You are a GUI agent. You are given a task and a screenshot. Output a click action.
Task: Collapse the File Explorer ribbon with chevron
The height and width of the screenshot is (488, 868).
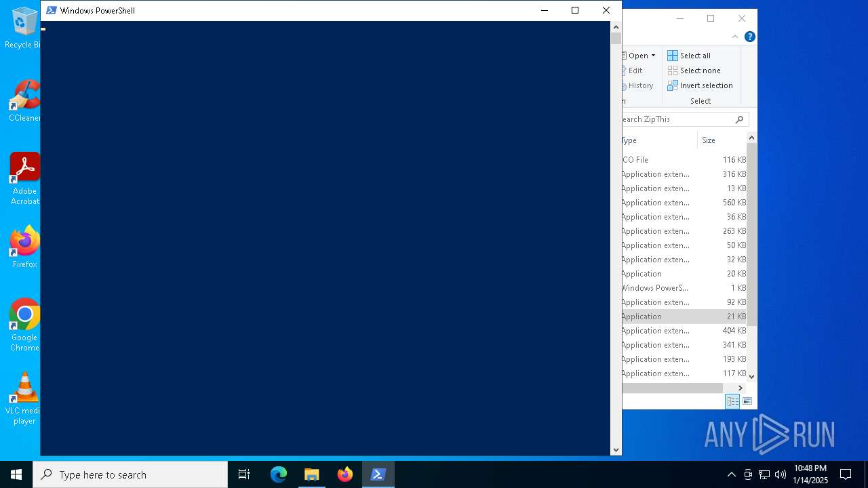coord(735,37)
